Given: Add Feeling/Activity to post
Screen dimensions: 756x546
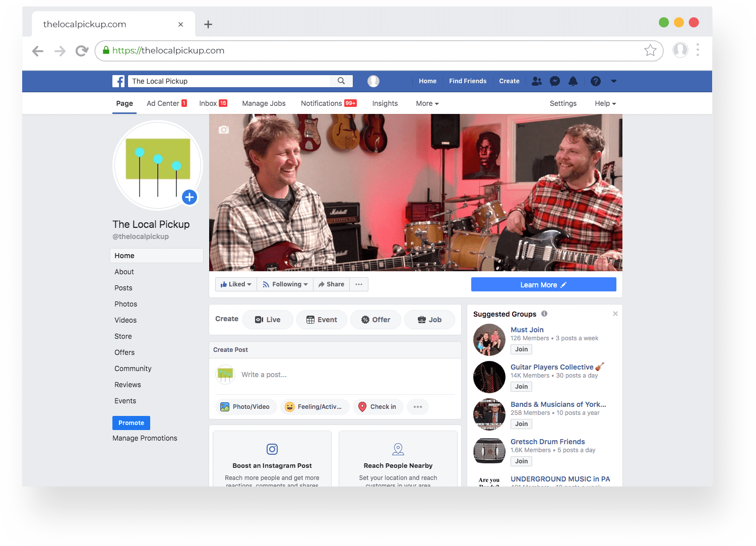Looking at the screenshot, I should coord(314,407).
